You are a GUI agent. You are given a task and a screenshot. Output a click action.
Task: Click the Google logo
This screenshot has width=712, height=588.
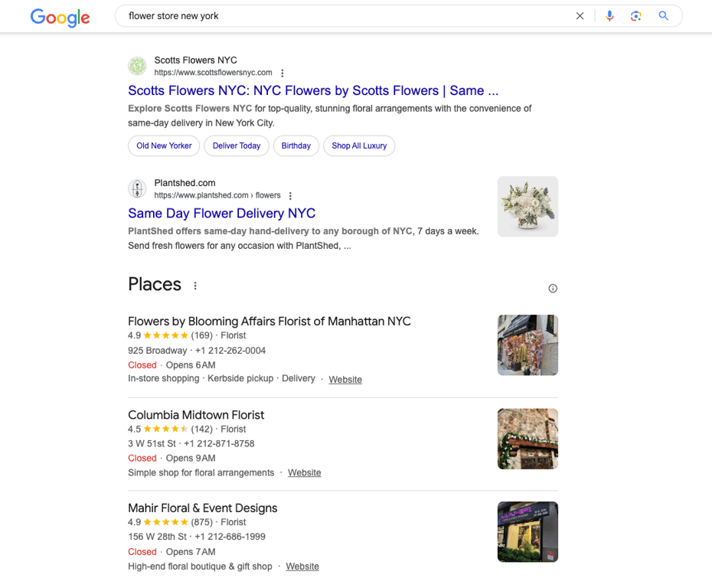pyautogui.click(x=60, y=18)
